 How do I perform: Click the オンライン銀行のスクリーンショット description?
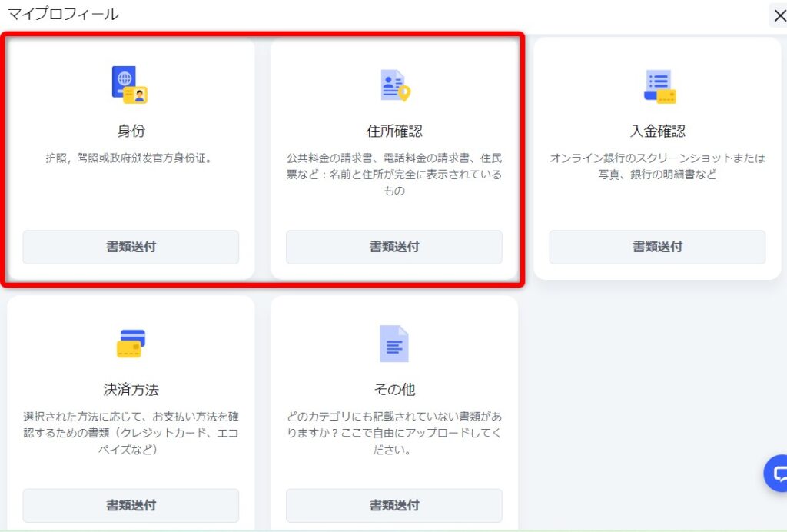[x=658, y=166]
